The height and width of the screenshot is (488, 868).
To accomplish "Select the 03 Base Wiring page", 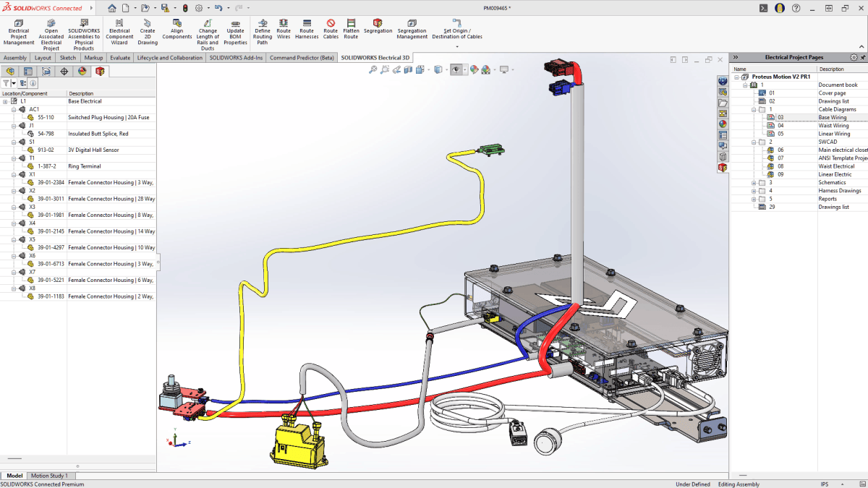I will (832, 117).
